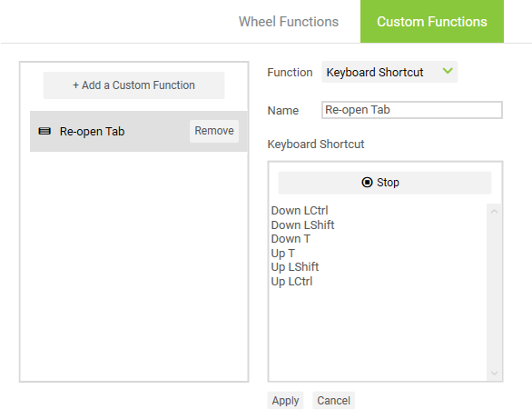The height and width of the screenshot is (419, 532).
Task: Open the Keyboard Shortcut function dropdown
Action: pyautogui.click(x=389, y=72)
